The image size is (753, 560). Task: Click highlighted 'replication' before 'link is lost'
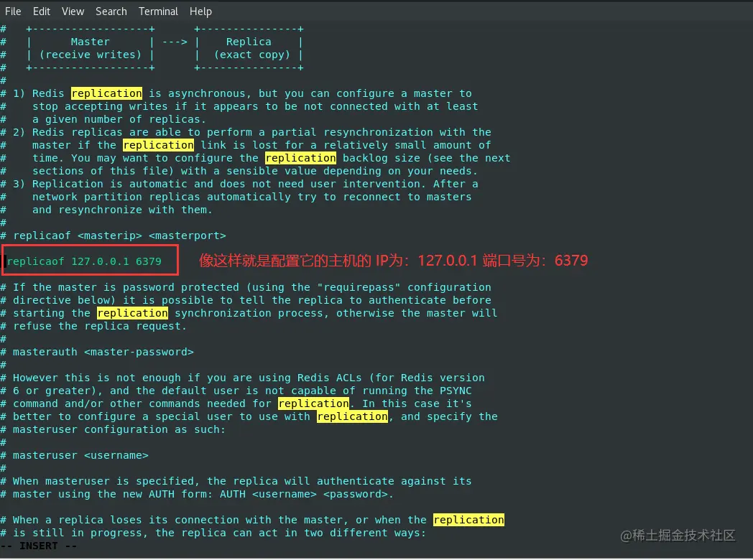tap(159, 145)
